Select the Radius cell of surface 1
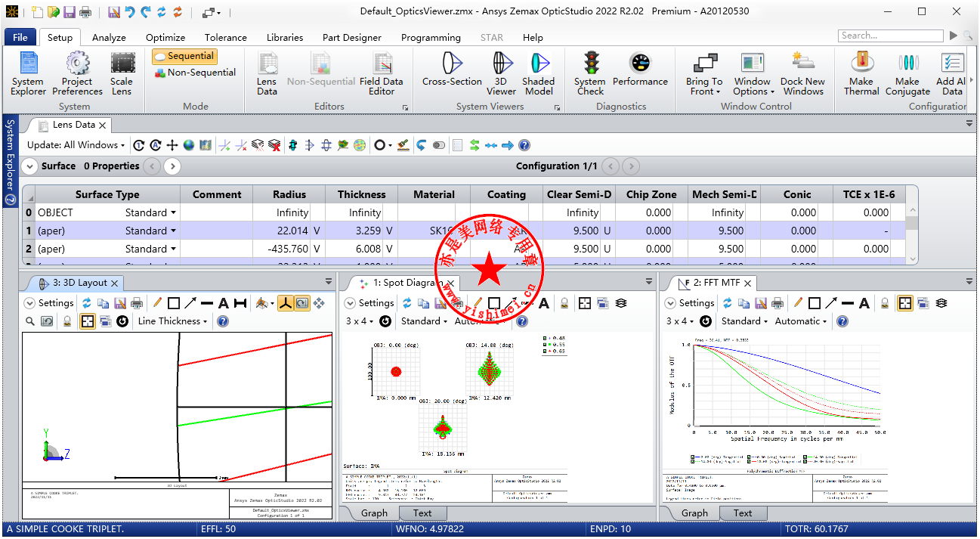980x539 pixels. click(289, 231)
